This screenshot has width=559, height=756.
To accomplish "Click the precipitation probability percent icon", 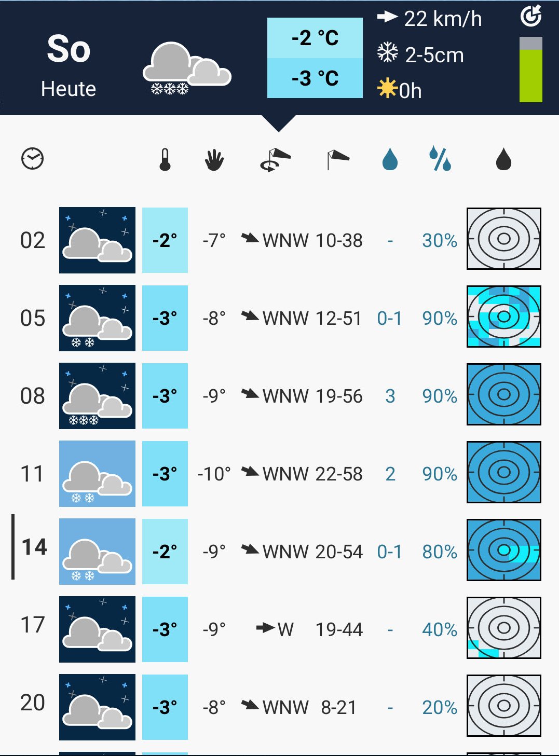I will point(440,159).
